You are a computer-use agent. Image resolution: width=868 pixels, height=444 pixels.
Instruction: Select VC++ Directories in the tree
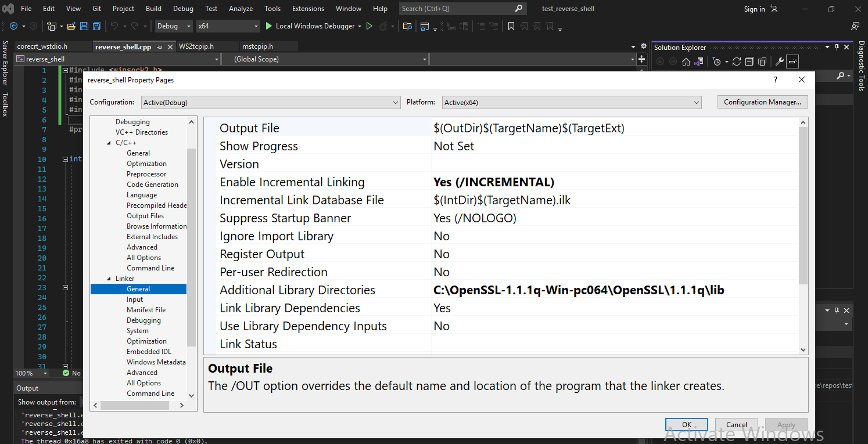pyautogui.click(x=142, y=132)
